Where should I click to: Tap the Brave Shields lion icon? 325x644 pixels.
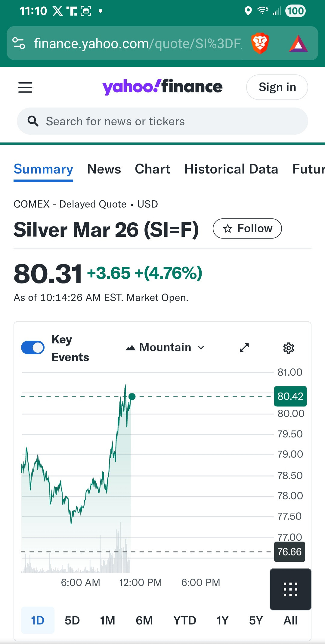[x=260, y=43]
